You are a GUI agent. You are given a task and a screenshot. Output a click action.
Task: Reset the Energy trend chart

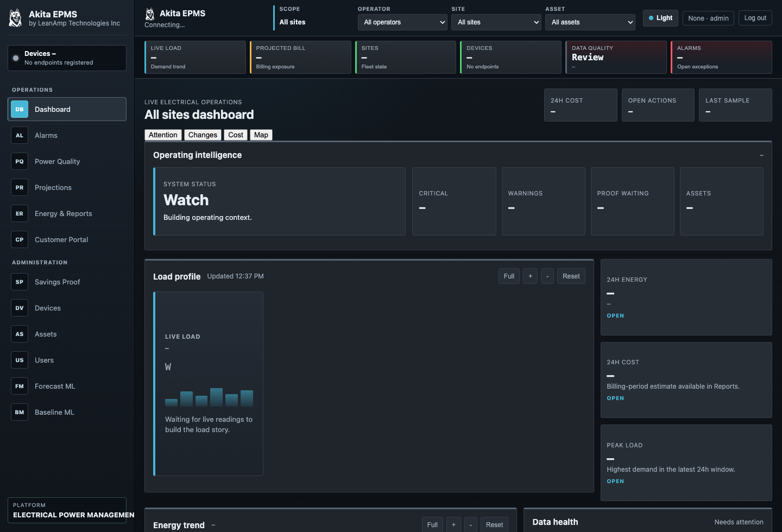click(495, 525)
